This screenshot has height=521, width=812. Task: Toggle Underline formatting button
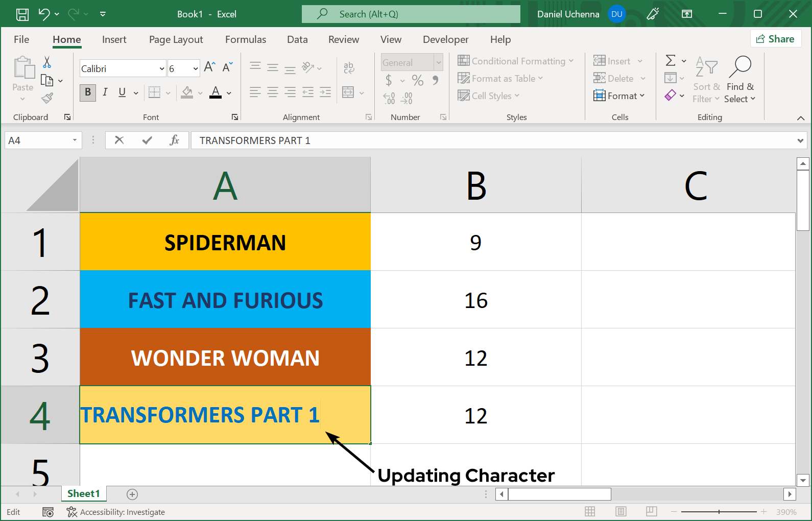(122, 92)
